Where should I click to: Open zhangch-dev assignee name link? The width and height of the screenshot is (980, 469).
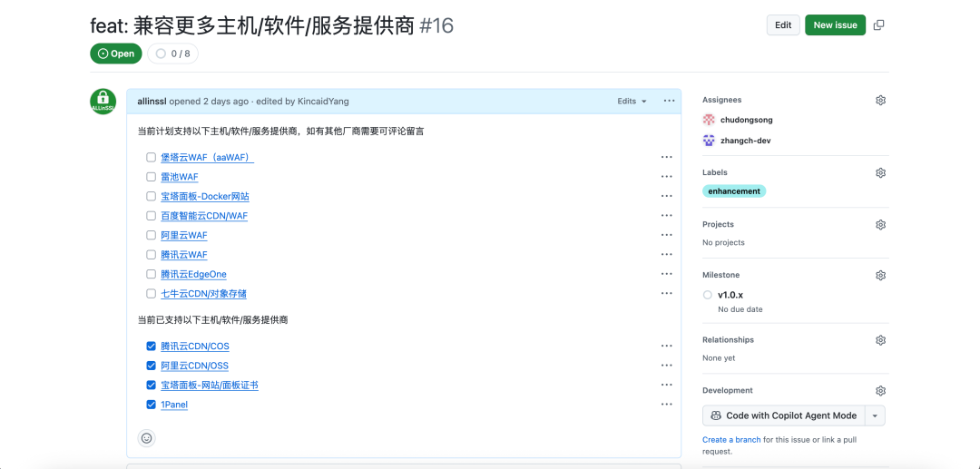point(746,141)
